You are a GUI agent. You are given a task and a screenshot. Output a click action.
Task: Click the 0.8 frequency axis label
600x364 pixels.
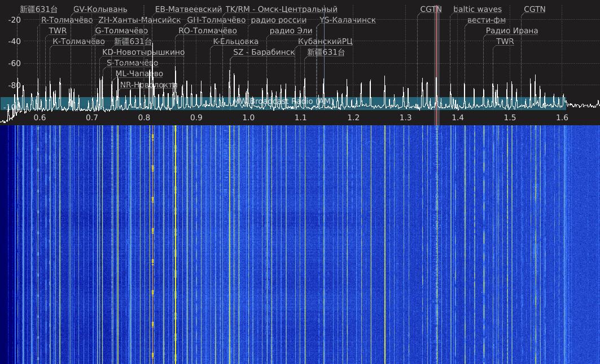tap(144, 117)
